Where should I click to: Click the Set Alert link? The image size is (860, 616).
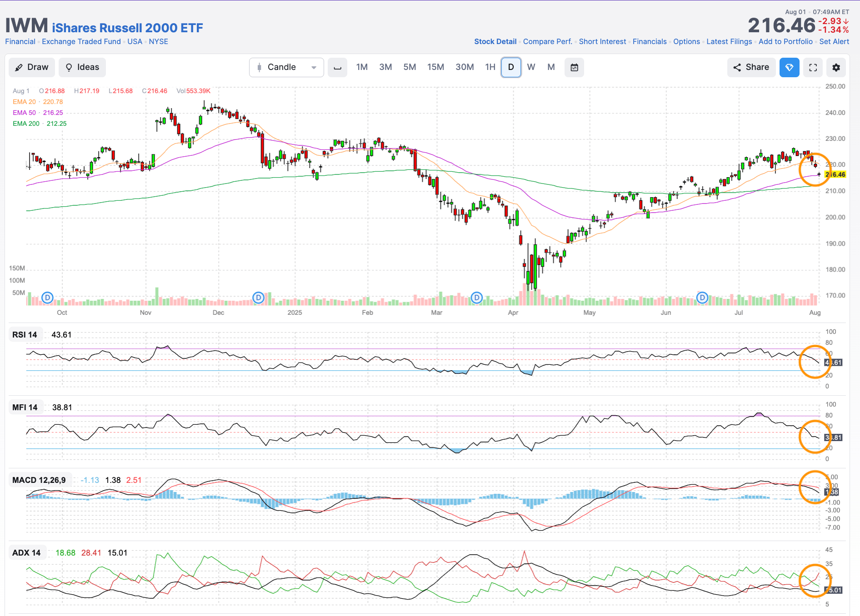tap(834, 41)
